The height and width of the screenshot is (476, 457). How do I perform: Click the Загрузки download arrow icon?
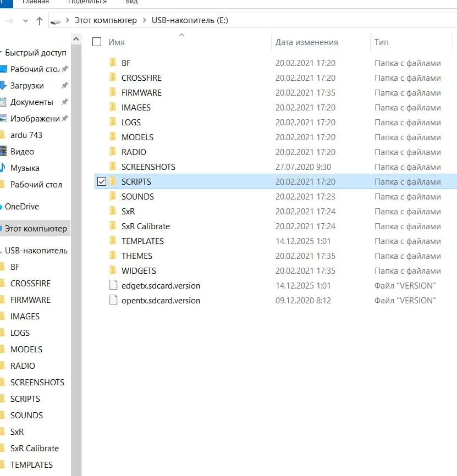tap(3, 85)
